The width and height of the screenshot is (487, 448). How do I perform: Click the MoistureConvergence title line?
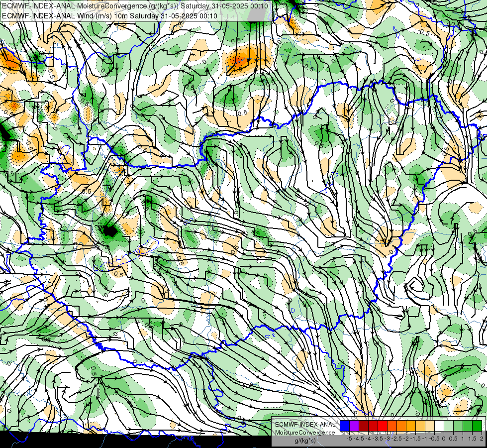tap(135, 6)
